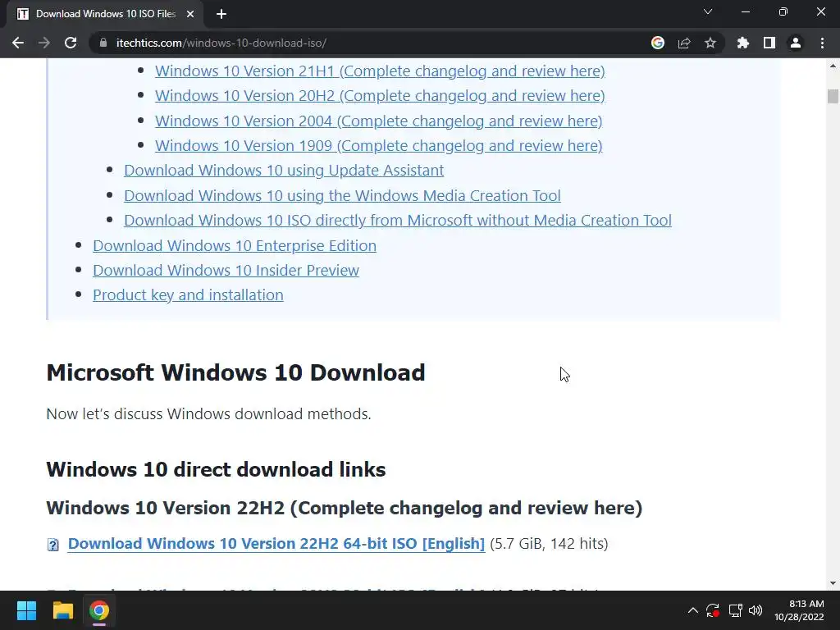Image resolution: width=840 pixels, height=630 pixels.
Task: View site info via lock icon
Action: (103, 43)
